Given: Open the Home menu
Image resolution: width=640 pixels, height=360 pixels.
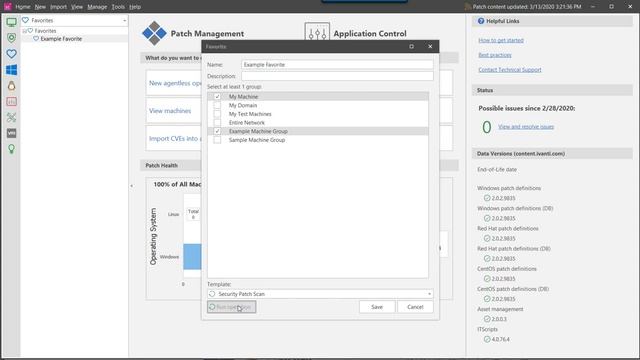Looking at the screenshot, I should point(23,7).
